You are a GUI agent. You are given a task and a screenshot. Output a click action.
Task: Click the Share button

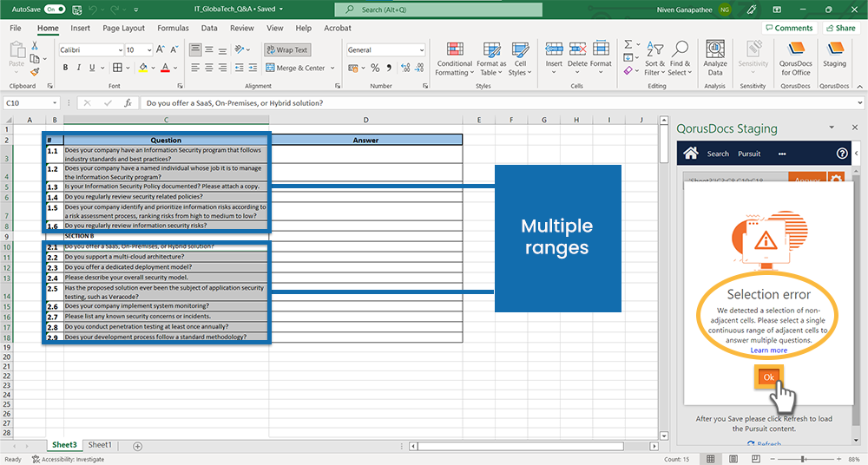pyautogui.click(x=840, y=28)
